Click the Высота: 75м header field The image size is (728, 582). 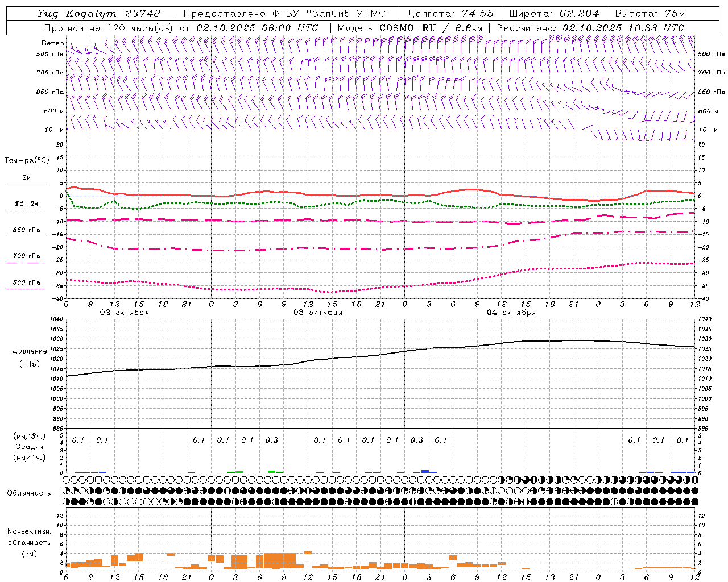tap(650, 14)
